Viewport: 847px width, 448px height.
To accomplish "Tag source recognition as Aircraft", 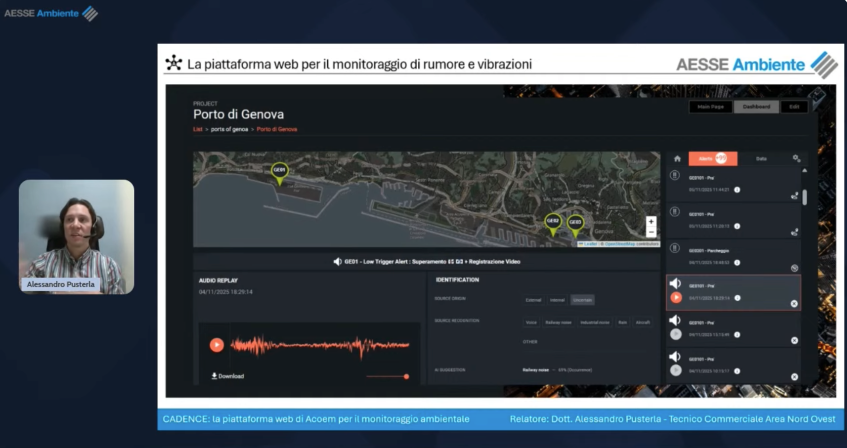I will 643,322.
